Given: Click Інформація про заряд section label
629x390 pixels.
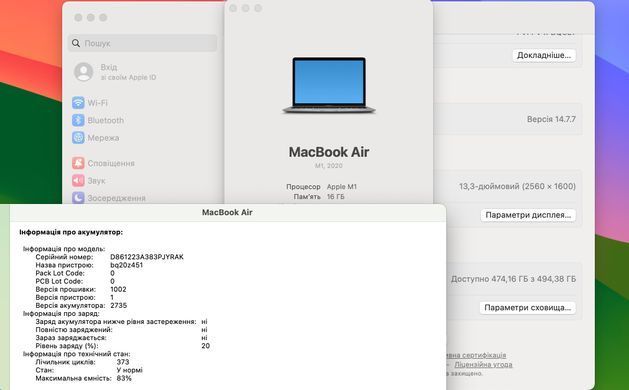Looking at the screenshot, I should 61,313.
